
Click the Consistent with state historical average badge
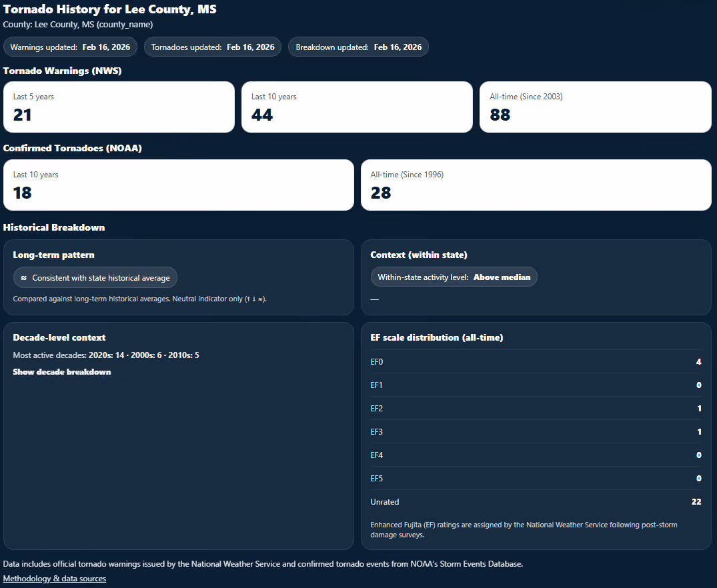[95, 277]
